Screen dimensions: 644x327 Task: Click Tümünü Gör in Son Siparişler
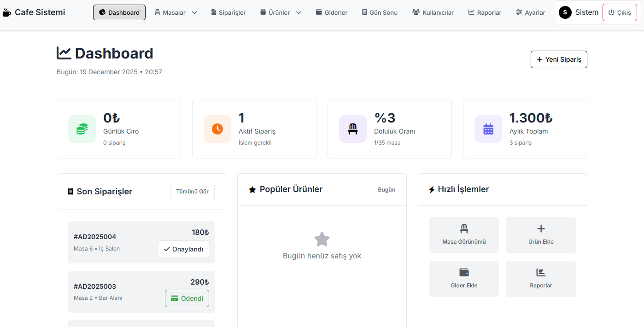tap(192, 192)
